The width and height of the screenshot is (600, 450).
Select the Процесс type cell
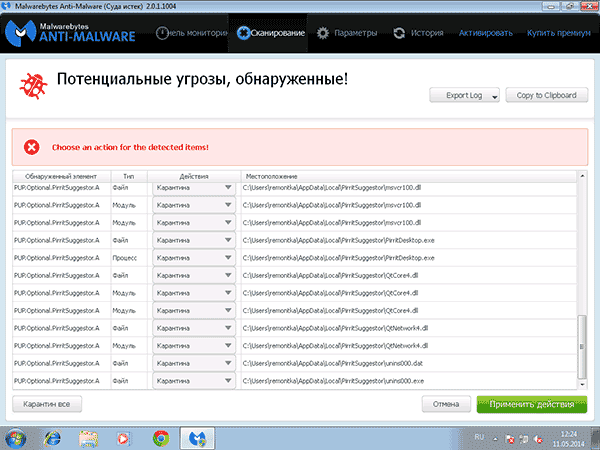pyautogui.click(x=129, y=258)
